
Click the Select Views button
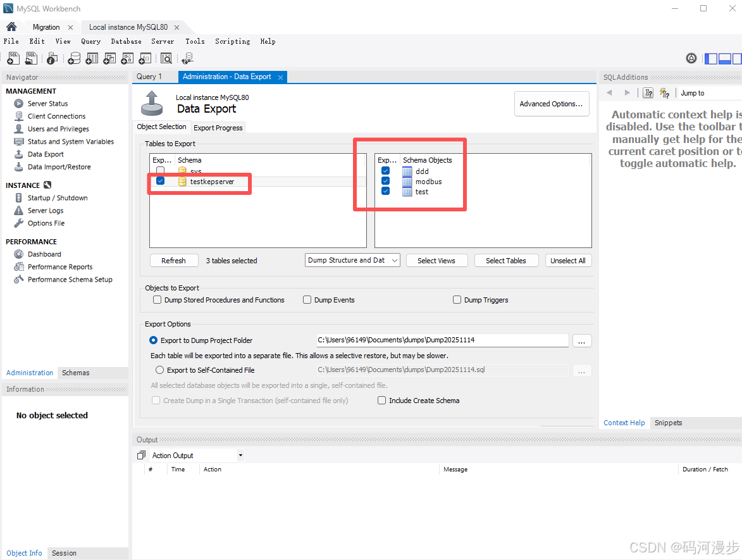(x=436, y=261)
